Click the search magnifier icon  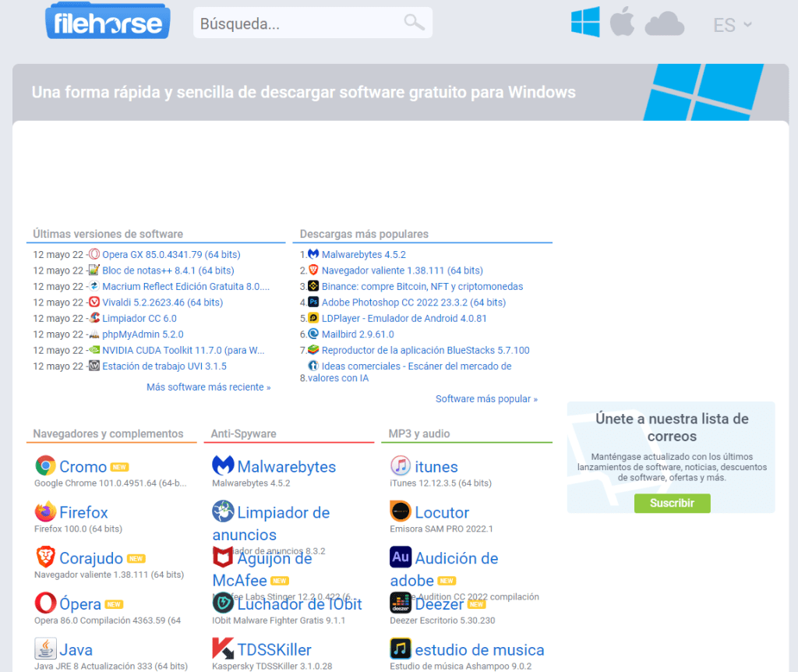pos(415,23)
